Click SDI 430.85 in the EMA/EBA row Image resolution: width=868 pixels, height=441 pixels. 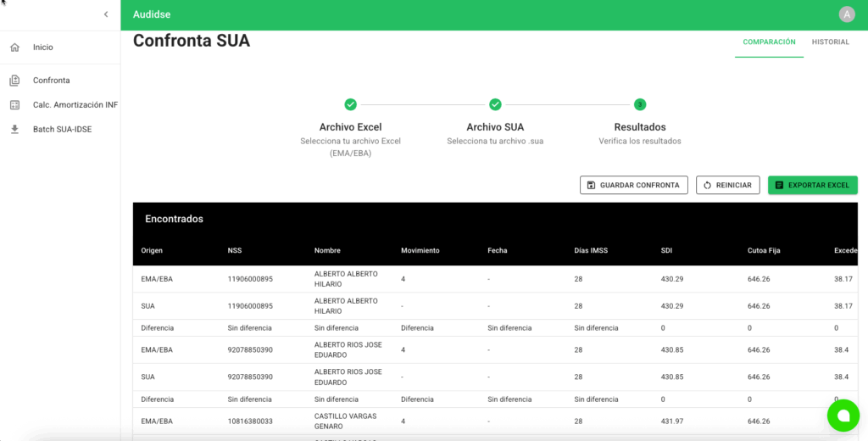tap(672, 350)
